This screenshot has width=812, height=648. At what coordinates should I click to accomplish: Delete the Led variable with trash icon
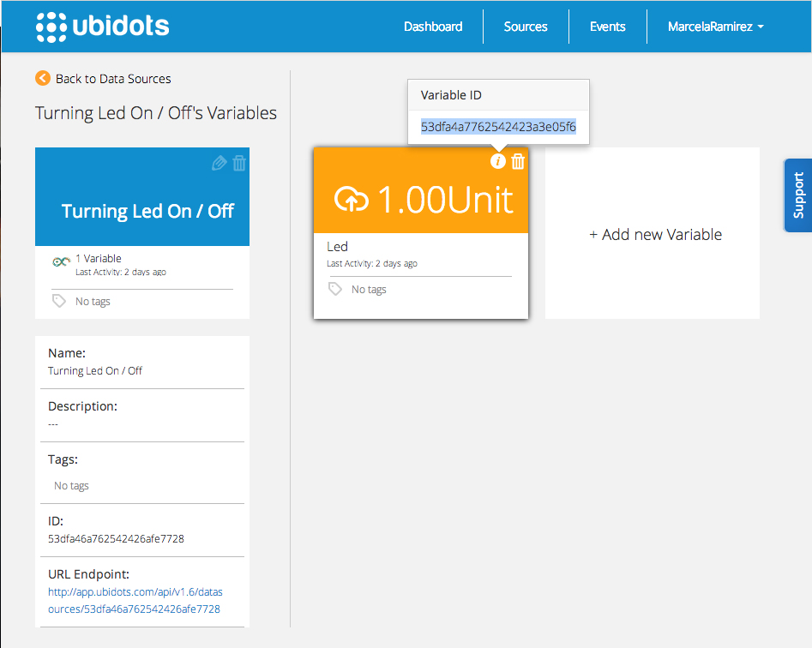(518, 161)
